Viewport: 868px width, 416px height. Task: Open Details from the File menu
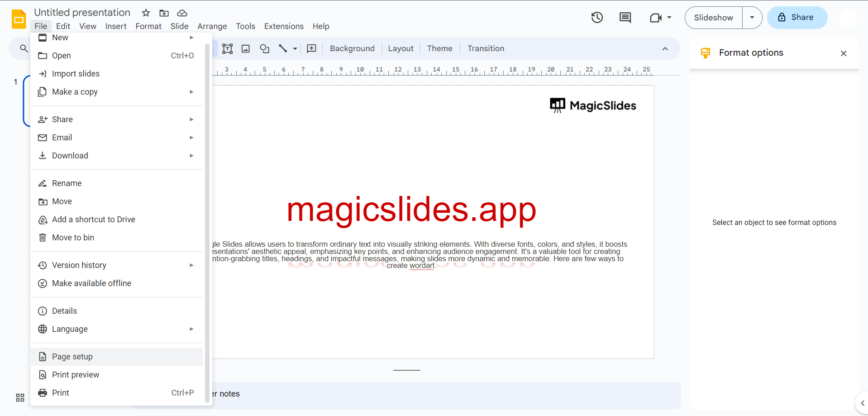pos(117,311)
